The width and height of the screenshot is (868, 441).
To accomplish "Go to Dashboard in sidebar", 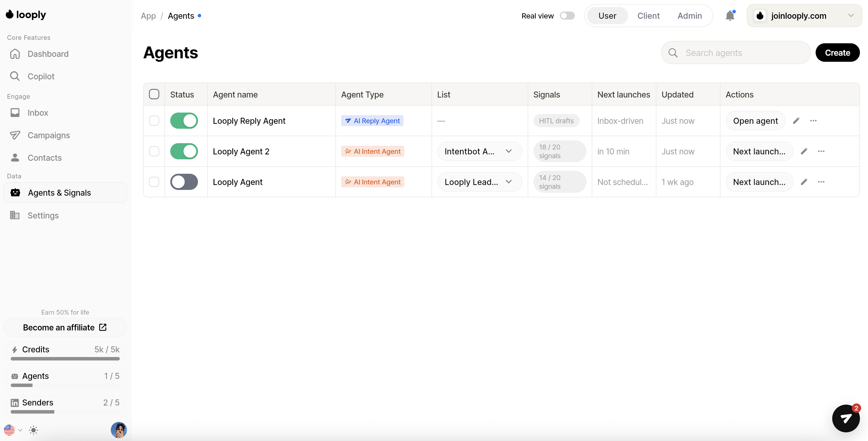I will click(x=65, y=54).
